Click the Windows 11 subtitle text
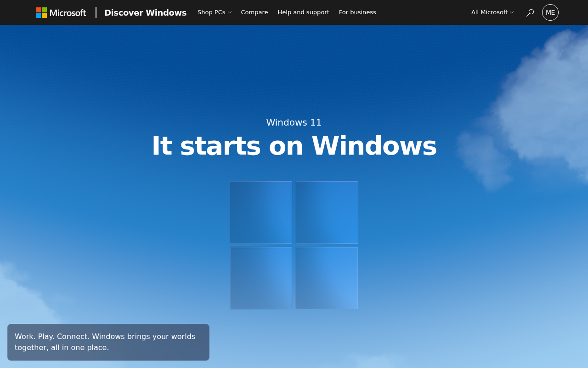The image size is (588, 368). pos(294,122)
